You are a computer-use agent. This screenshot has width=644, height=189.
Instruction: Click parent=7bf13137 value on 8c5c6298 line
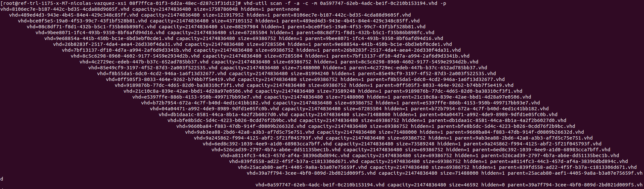pyautogui.click(x=401, y=56)
